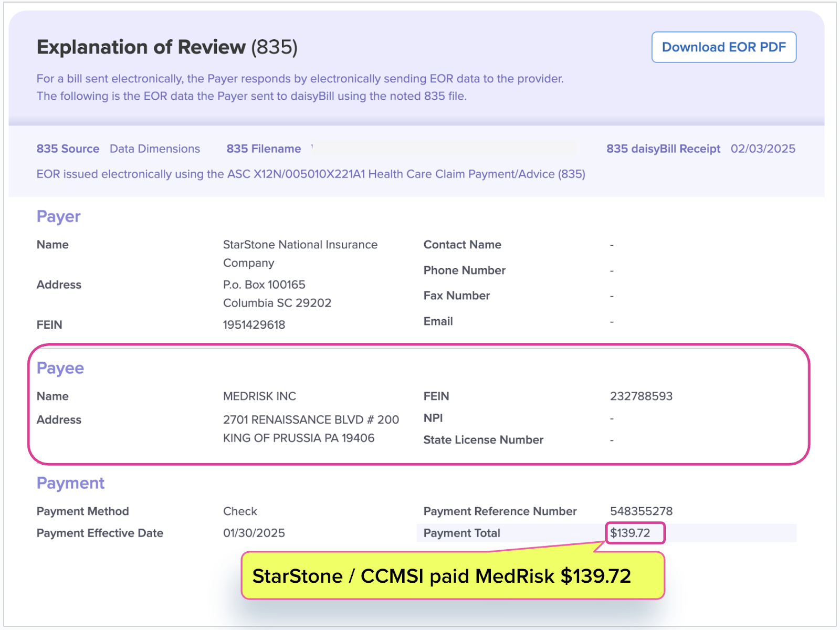Click the Payment Effective Date 01/30/2025
This screenshot has width=840, height=630.
pos(254,533)
